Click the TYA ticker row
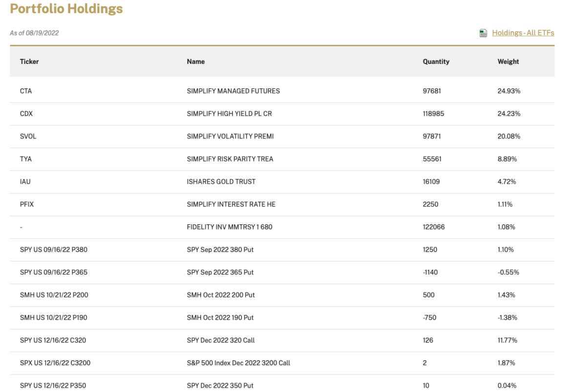The height and width of the screenshot is (392, 571). click(x=26, y=159)
